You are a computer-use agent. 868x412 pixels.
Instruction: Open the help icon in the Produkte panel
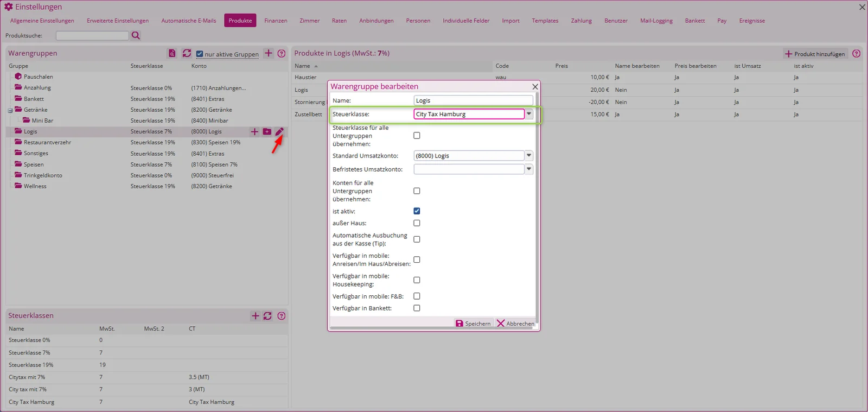pos(857,53)
